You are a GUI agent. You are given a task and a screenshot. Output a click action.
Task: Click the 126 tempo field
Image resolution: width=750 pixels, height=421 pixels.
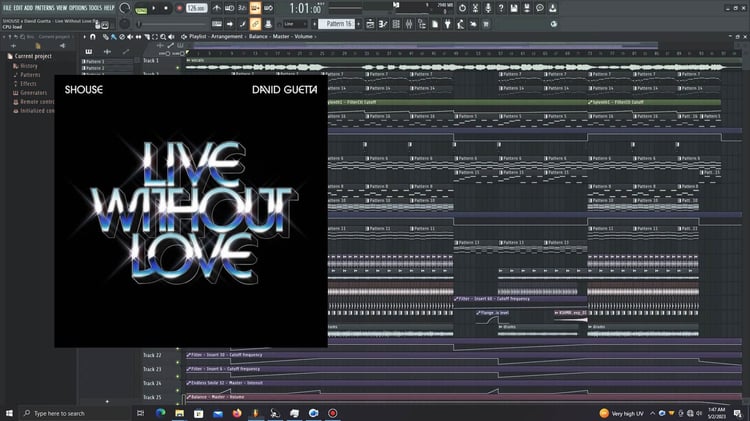(x=196, y=8)
